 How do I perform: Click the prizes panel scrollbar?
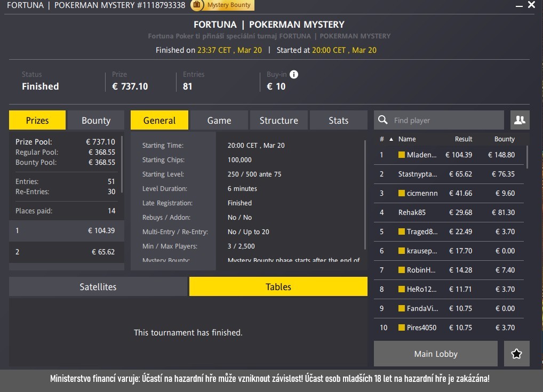122,164
